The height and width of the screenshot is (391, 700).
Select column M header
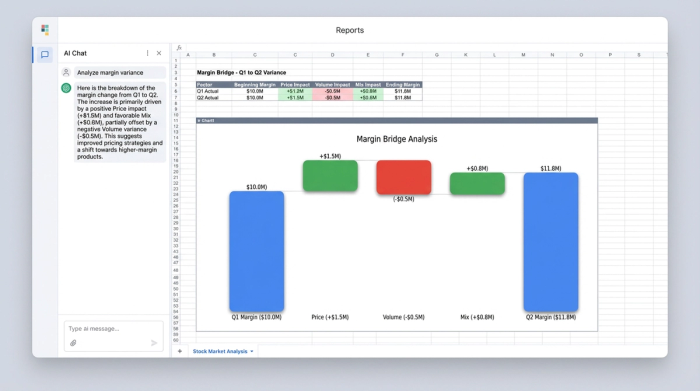pyautogui.click(x=523, y=55)
